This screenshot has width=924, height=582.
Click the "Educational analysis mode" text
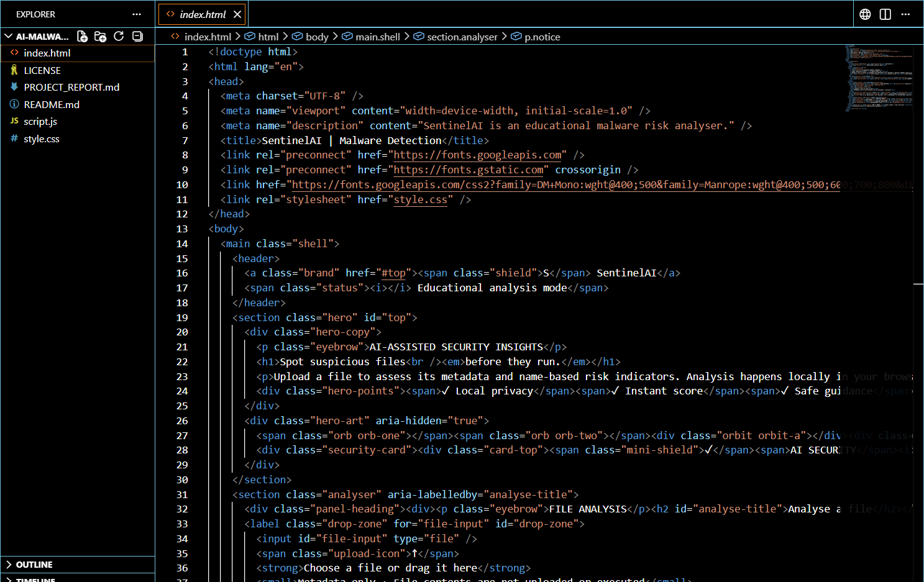point(492,288)
